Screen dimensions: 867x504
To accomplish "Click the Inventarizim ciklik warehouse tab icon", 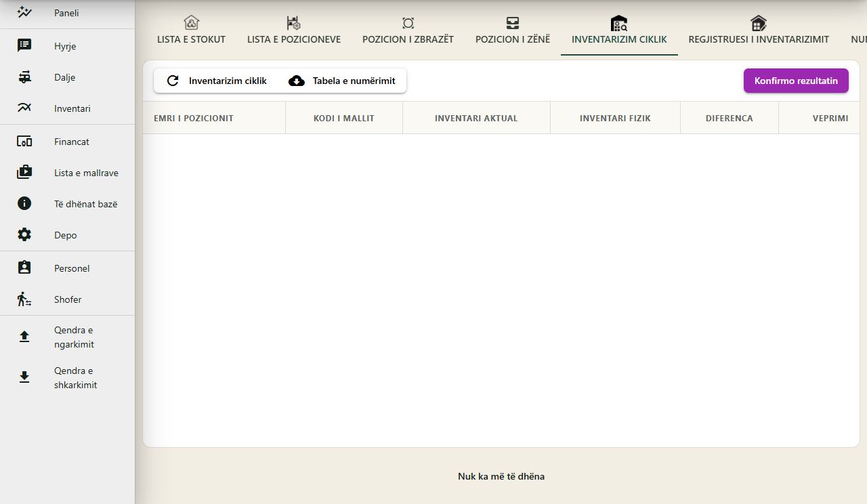I will (x=619, y=23).
